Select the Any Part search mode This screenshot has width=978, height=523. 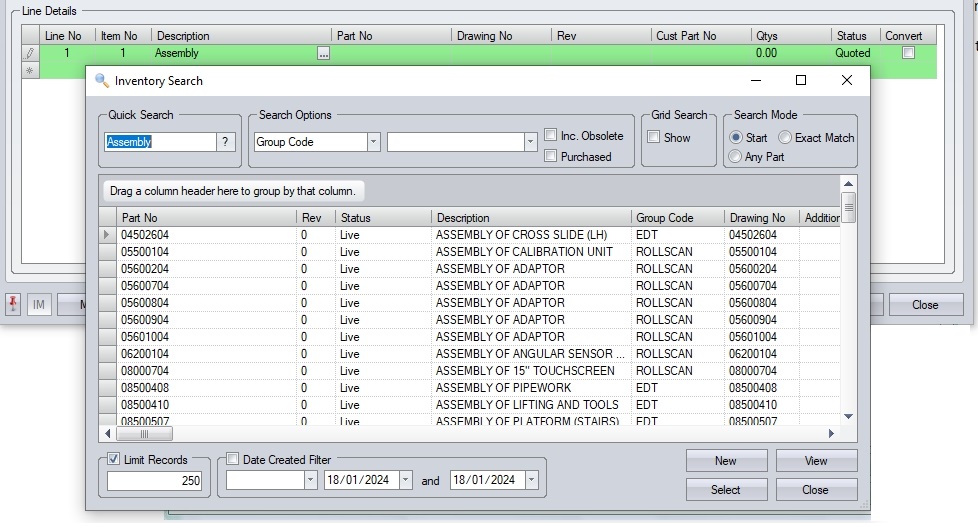point(736,157)
